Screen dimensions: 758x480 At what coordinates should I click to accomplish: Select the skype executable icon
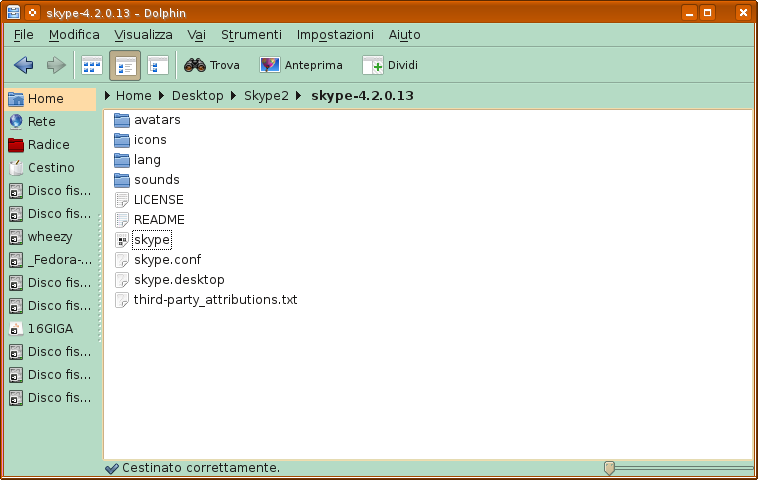pos(122,240)
